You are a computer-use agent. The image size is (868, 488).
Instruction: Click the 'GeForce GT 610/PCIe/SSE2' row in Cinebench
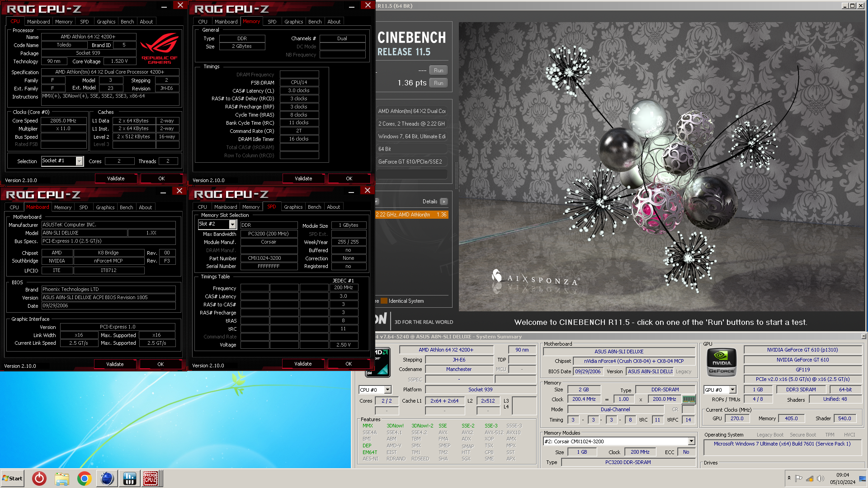(x=411, y=161)
